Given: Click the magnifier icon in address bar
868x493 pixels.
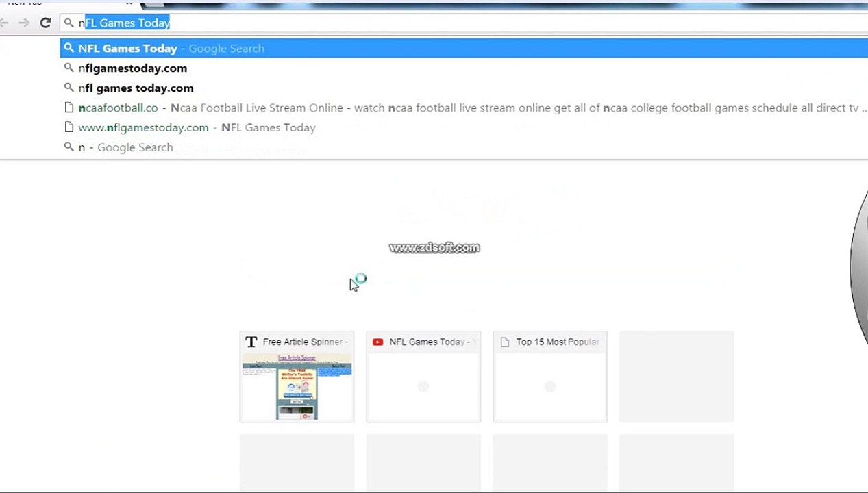Looking at the screenshot, I should tap(69, 23).
